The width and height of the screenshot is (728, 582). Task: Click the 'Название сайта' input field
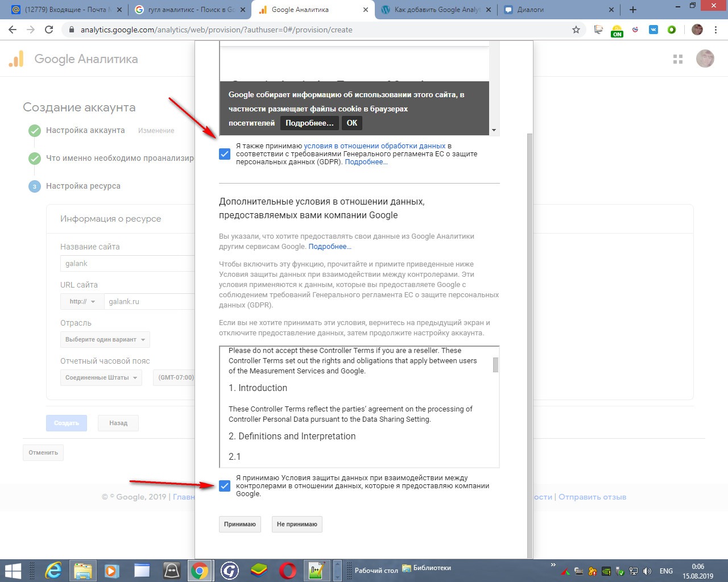127,264
